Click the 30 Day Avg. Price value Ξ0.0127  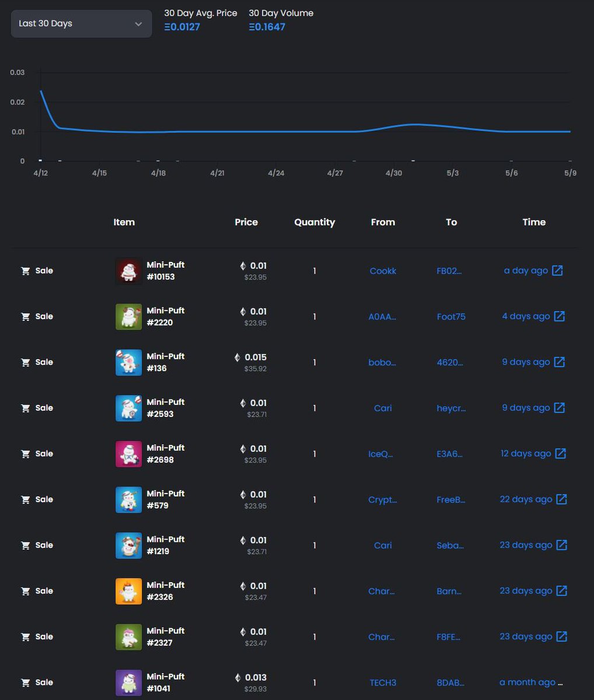click(x=182, y=27)
